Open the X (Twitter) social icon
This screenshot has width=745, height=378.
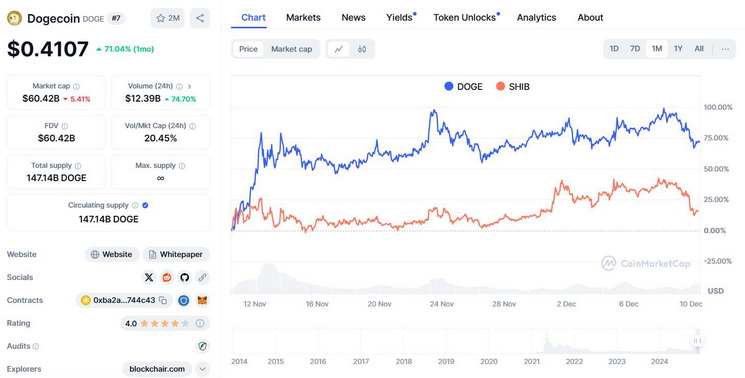coord(149,277)
